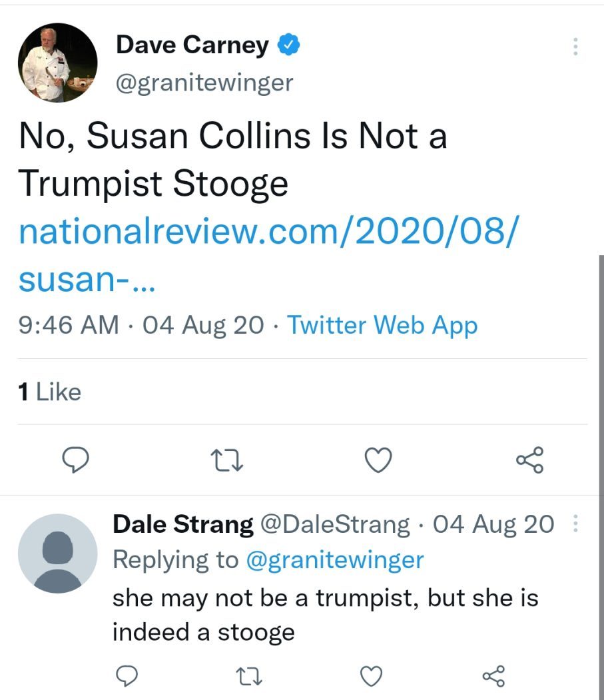Screen dimensions: 604x700
Task: Click Dave Carney's display name
Action: (x=192, y=45)
